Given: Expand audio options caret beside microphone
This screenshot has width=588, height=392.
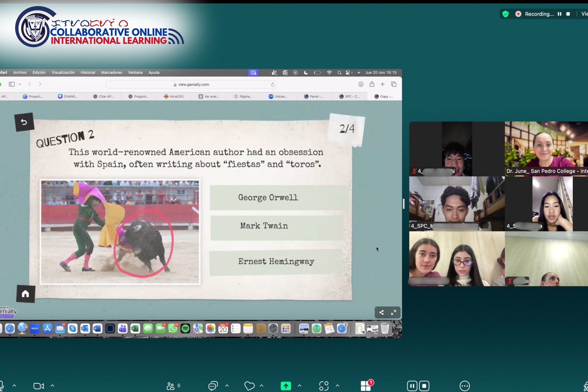Looking at the screenshot, I should 14,386.
